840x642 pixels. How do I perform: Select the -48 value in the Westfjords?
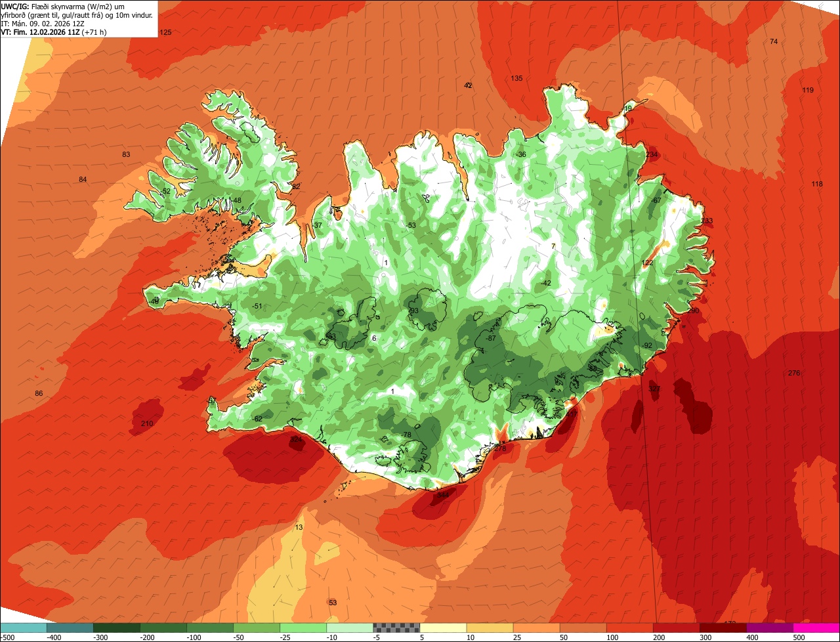click(x=237, y=200)
